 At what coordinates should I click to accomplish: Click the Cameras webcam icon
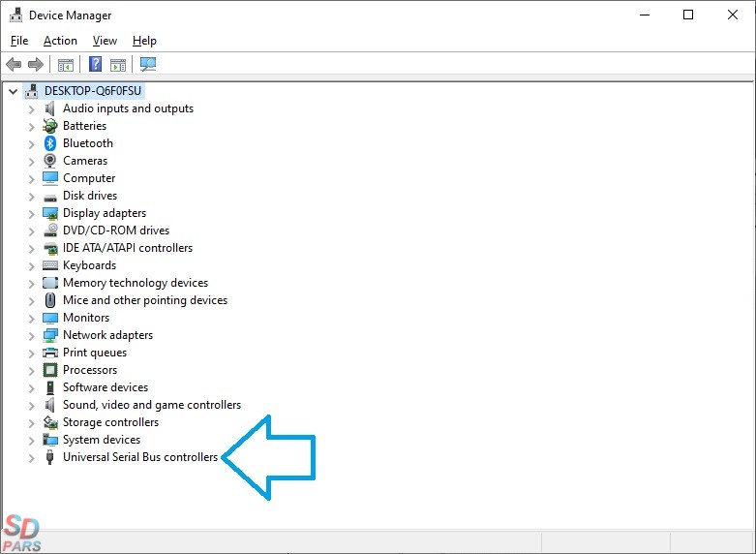point(50,161)
